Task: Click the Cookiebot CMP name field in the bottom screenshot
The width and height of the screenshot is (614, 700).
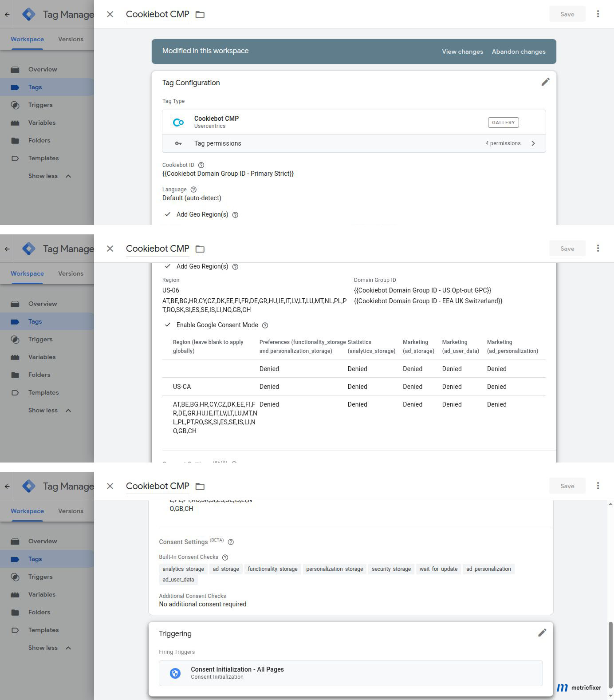Action: (x=157, y=486)
